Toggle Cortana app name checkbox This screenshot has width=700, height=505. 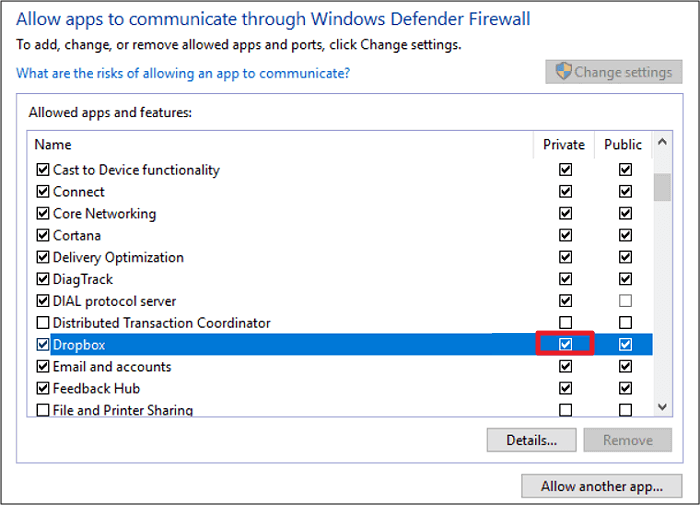(x=43, y=236)
